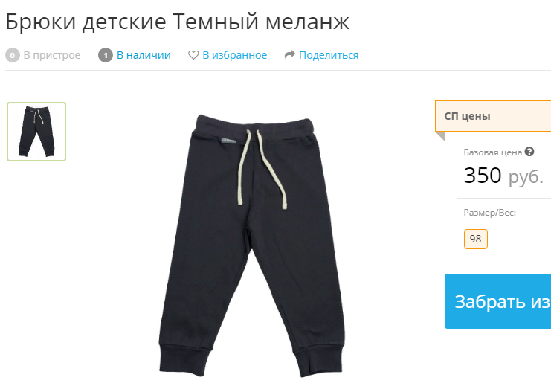This screenshot has height=392, width=551.
Task: Click the main pants product photo
Action: coord(251,245)
